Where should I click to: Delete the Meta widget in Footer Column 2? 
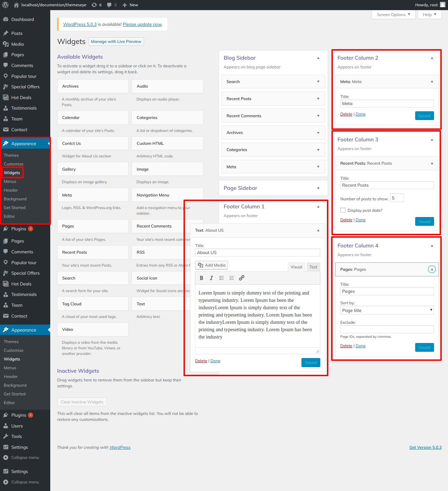(x=346, y=114)
